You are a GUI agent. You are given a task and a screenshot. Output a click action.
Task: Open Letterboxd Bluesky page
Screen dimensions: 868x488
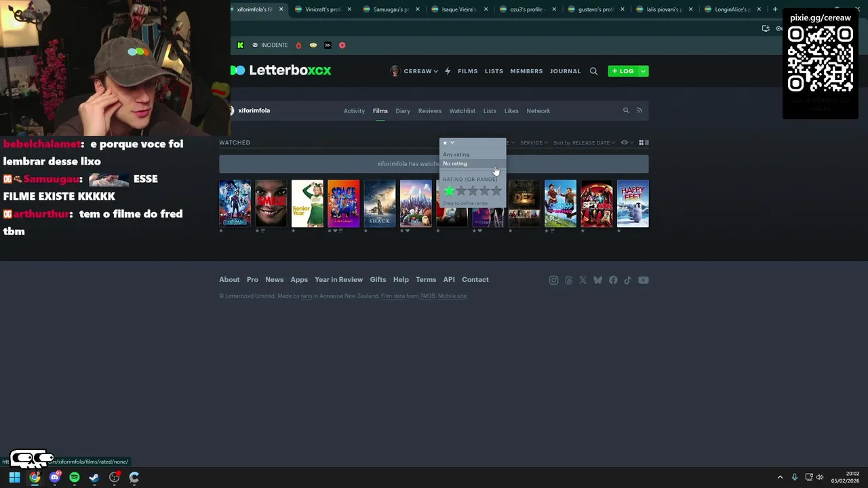[x=597, y=280]
